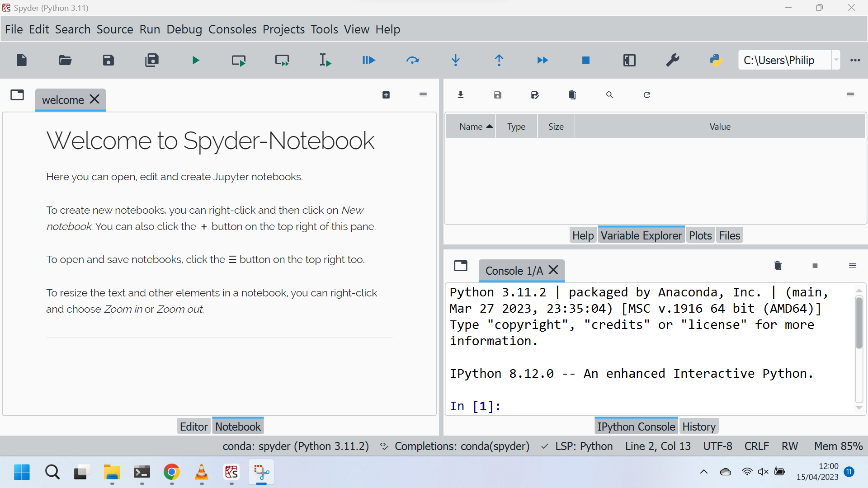Viewport: 868px width, 488px height.
Task: Switch to the Plots tab
Action: coord(700,235)
